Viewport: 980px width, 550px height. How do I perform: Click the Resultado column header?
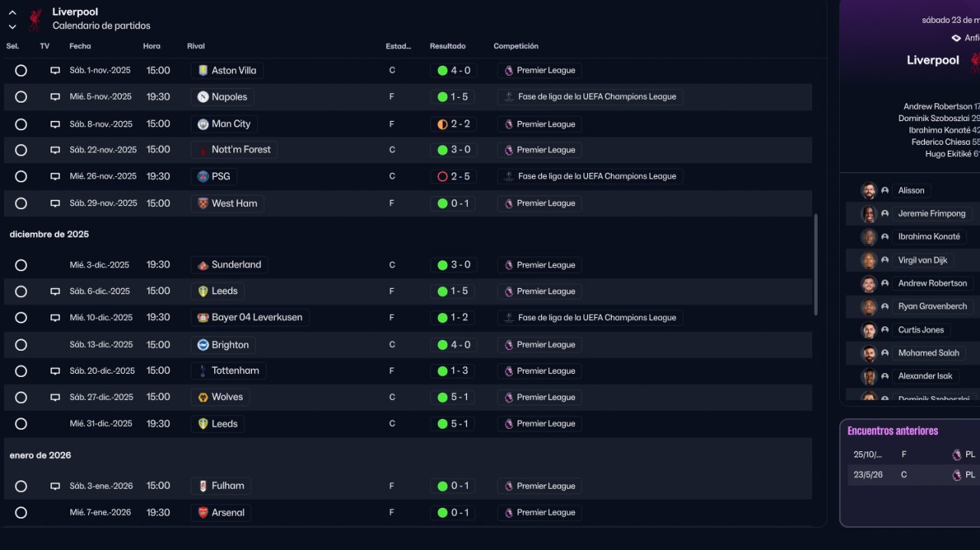[x=448, y=46]
